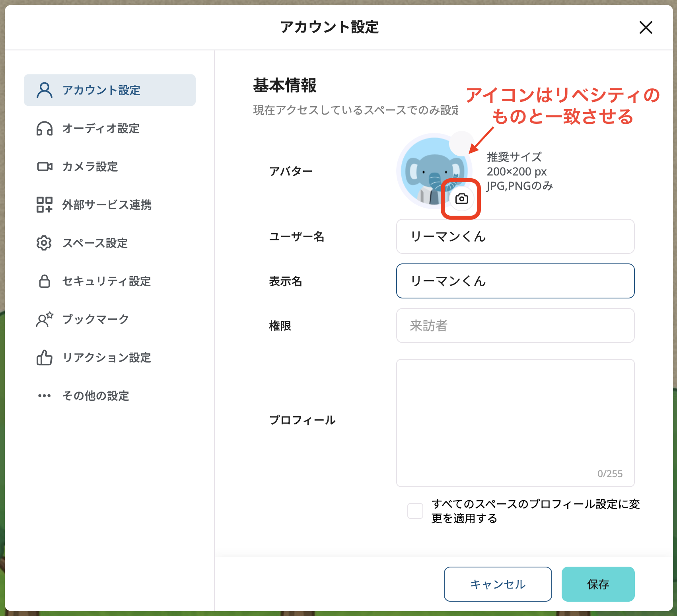
Task: Open the アカウント設定 sidebar entry
Action: (101, 90)
